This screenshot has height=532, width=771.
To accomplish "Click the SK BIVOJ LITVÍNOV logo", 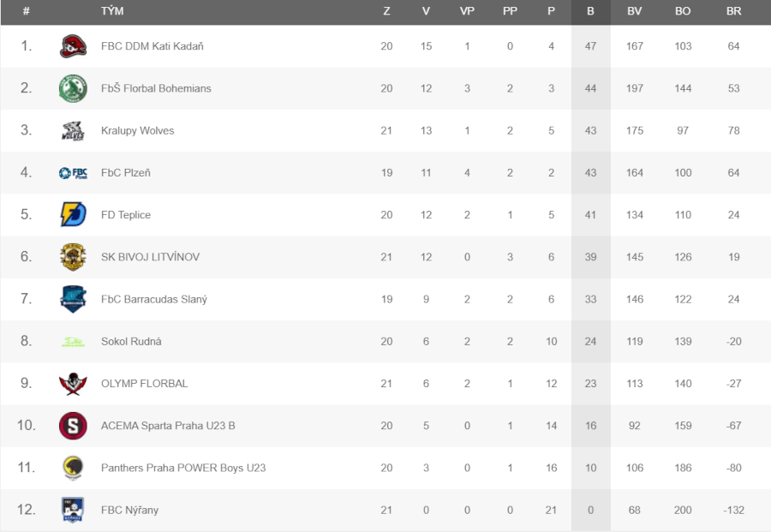I will (73, 257).
